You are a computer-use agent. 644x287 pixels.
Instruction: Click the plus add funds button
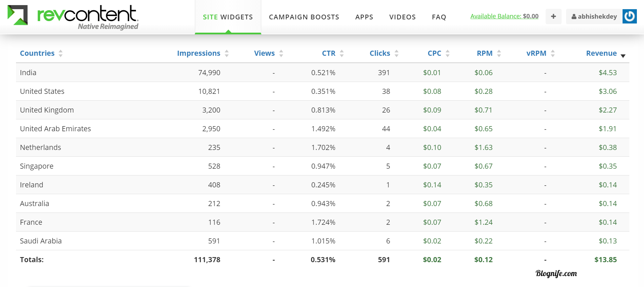point(553,16)
